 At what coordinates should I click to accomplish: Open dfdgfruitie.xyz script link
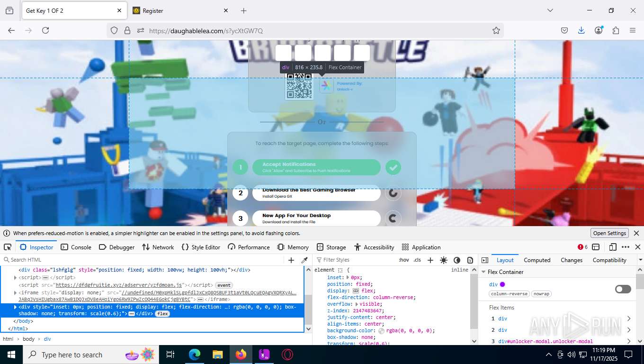click(x=119, y=285)
